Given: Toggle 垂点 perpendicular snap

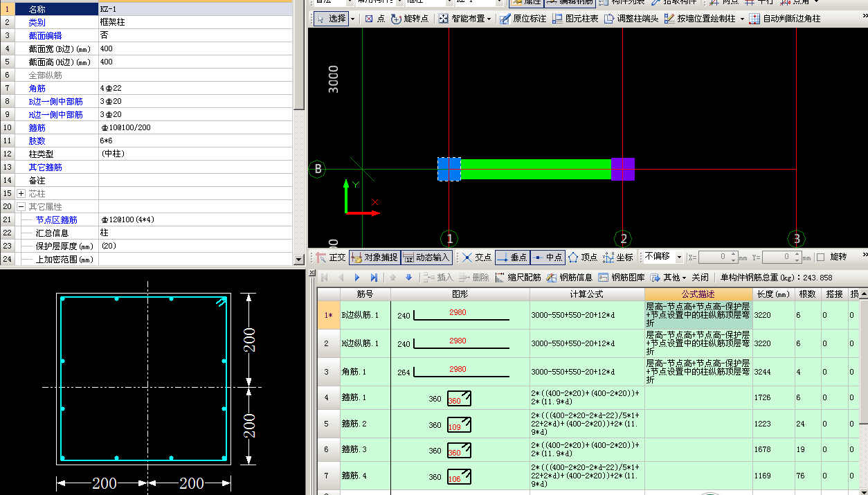Looking at the screenshot, I should [512, 257].
